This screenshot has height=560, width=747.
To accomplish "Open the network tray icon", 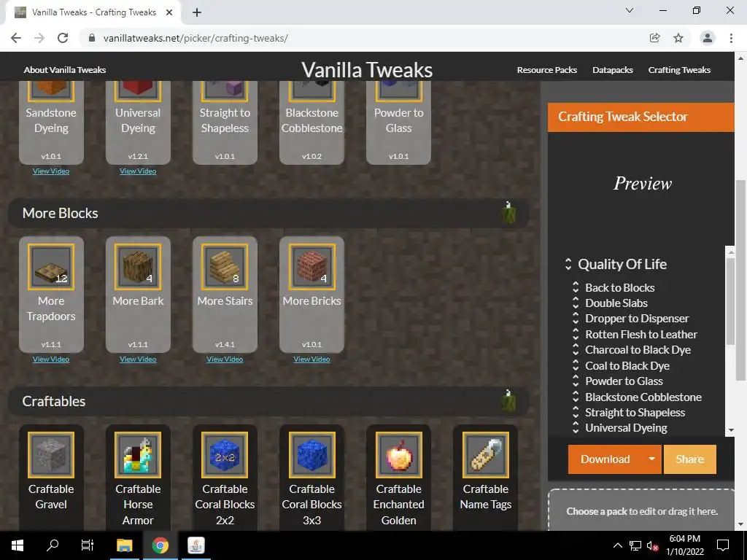I will click(x=635, y=545).
